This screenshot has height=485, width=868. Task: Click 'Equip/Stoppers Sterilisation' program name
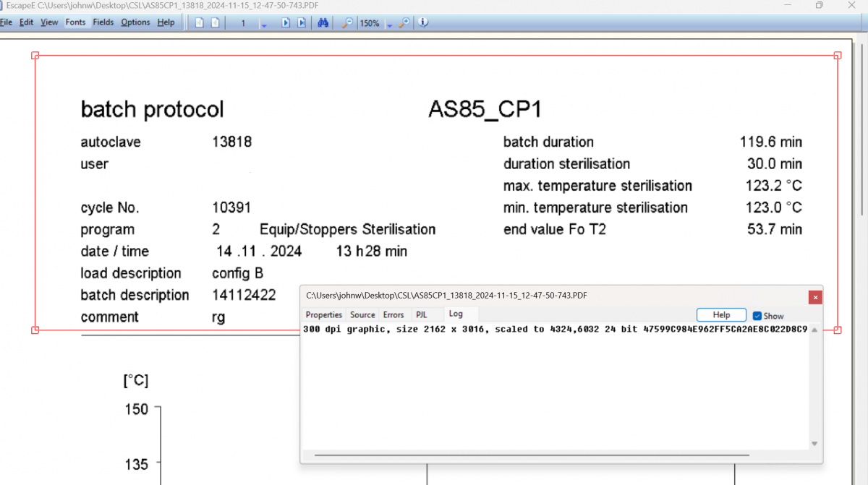(x=348, y=229)
